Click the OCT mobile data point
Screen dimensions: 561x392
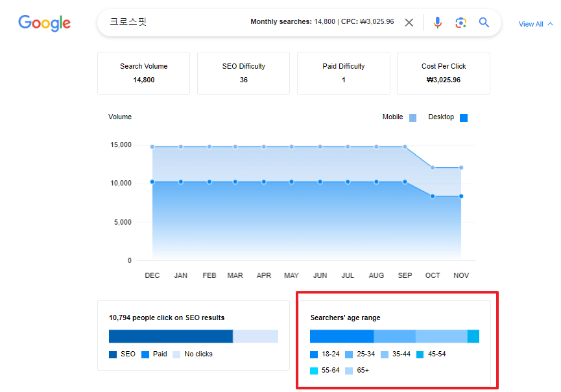pos(433,168)
